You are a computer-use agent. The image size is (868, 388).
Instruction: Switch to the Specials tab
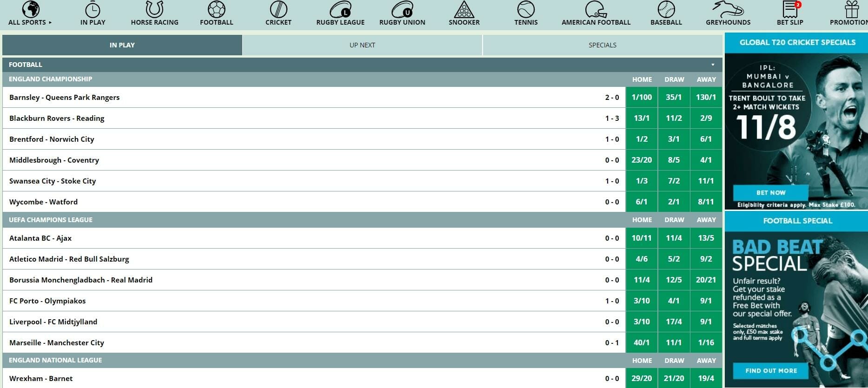click(x=603, y=45)
